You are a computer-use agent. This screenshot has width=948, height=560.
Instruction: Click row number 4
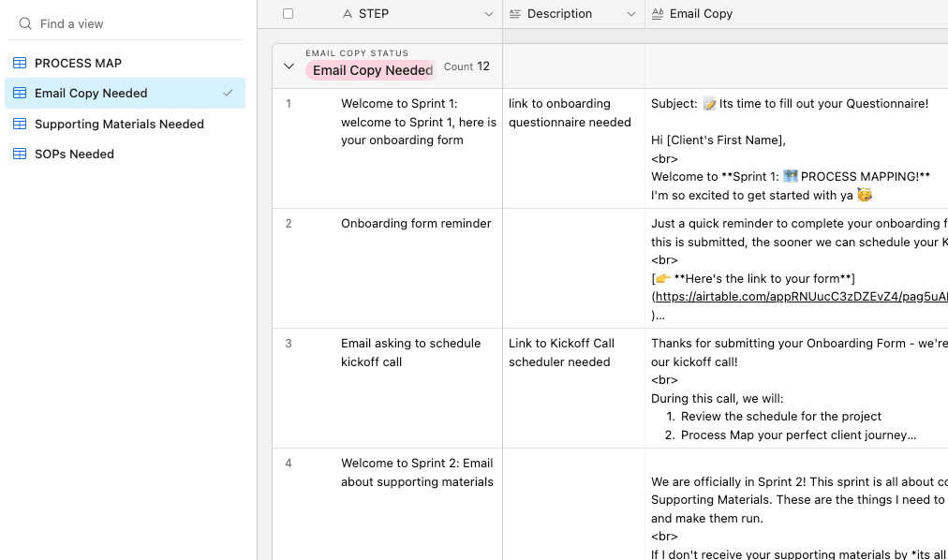click(289, 464)
